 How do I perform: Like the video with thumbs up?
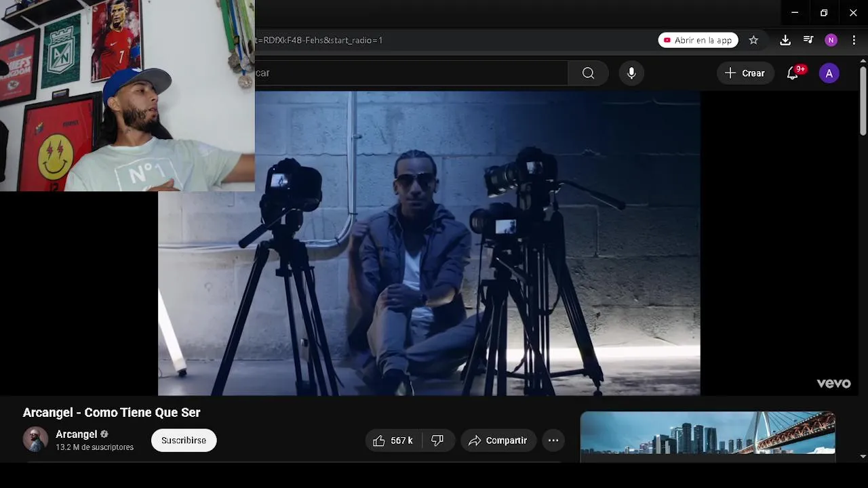pyautogui.click(x=393, y=441)
